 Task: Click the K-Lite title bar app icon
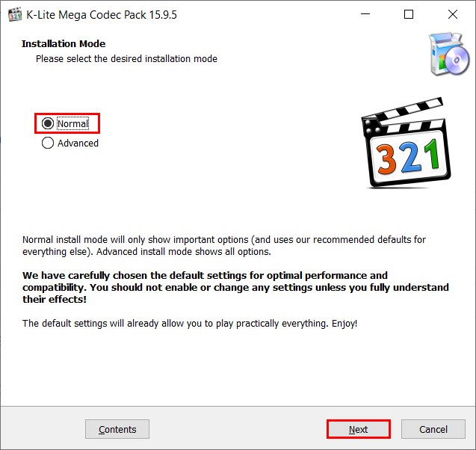tap(15, 14)
